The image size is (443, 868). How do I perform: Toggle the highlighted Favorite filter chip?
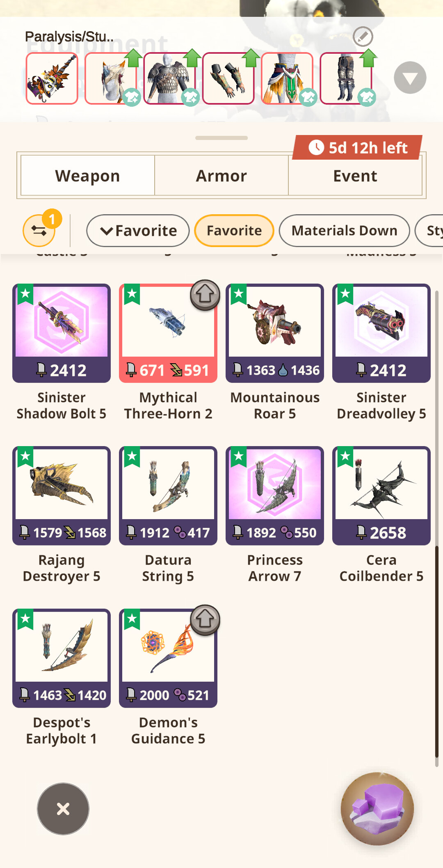click(x=234, y=231)
